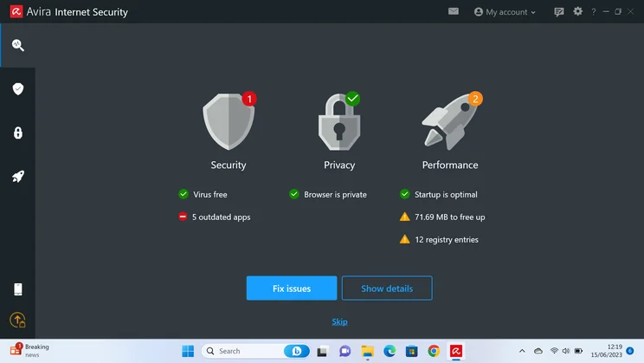This screenshot has width=644, height=363.
Task: Click the 12 registry entries text
Action: 447,240
